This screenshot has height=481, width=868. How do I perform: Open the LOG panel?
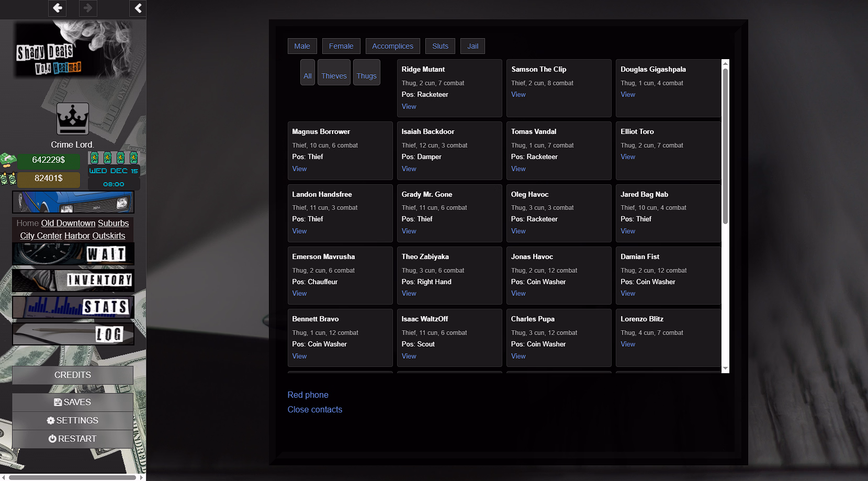point(73,334)
